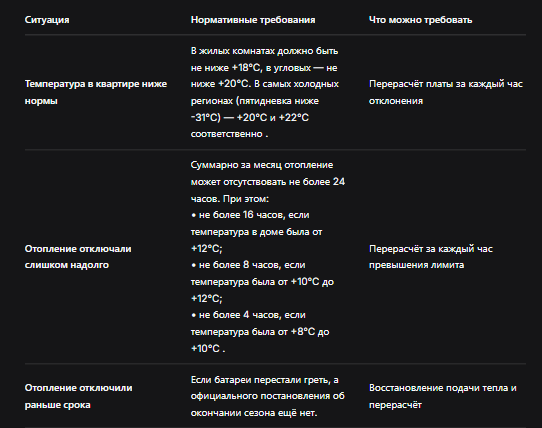The image size is (542, 428).
Task: Select the 'Отопление отключали слишком надолго' cell
Action: coord(78,257)
